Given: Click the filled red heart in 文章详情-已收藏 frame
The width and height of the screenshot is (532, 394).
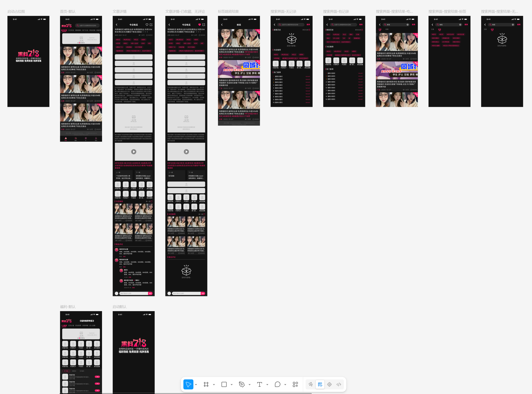Looking at the screenshot, I should point(200,25).
